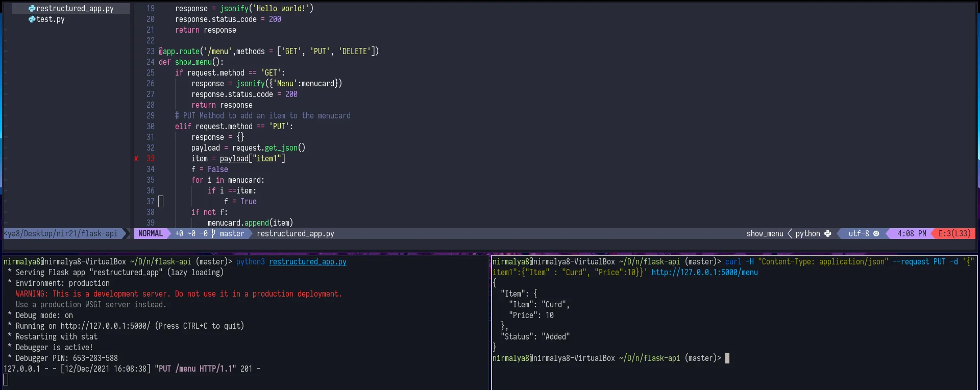Click the 'request.get_json()' call on line 32
Screen dimensions: 980x390
(268, 148)
